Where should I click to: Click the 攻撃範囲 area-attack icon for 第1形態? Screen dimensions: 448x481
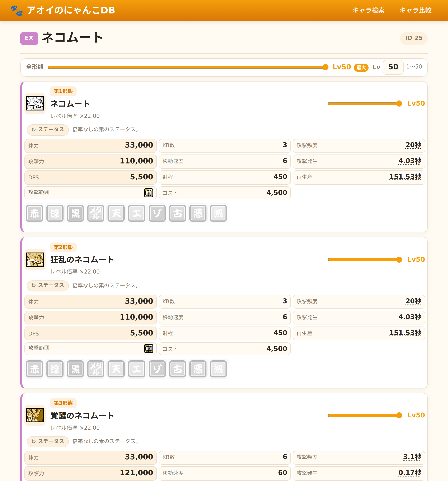(149, 193)
